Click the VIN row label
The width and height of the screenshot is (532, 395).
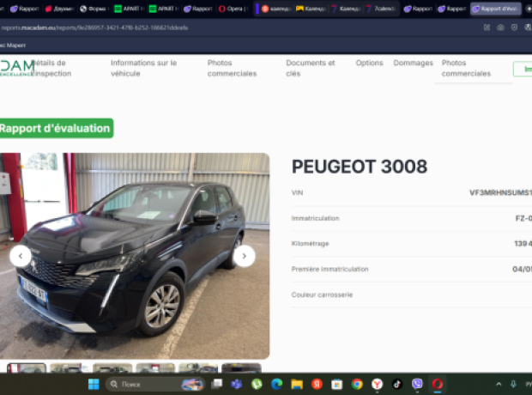(x=297, y=193)
